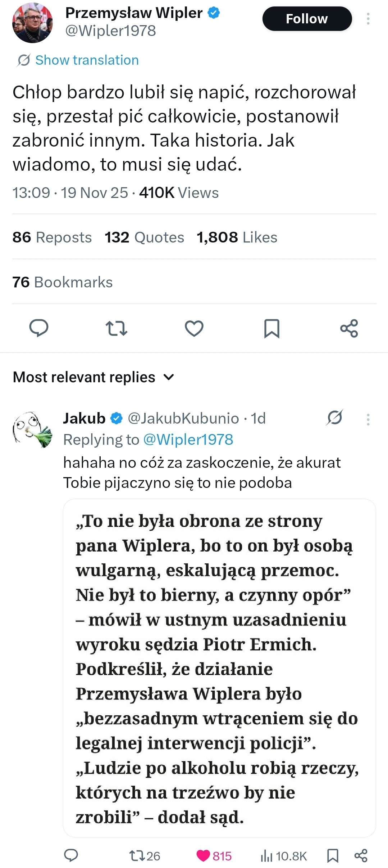The image size is (388, 868).
Task: Open Przemysław Wipler's profile picture
Action: (32, 23)
